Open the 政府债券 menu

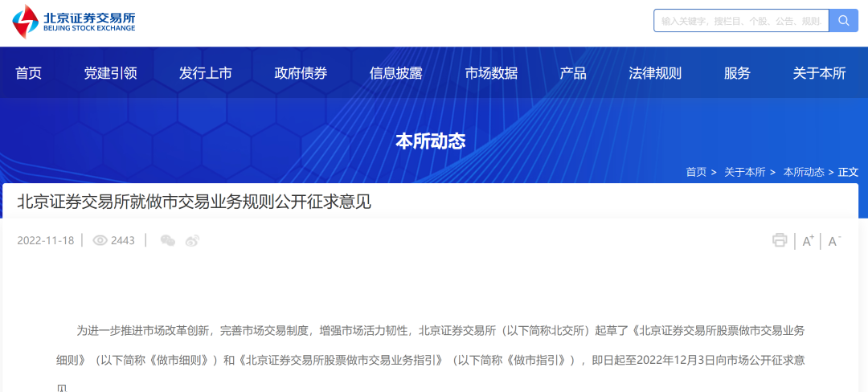[301, 73]
